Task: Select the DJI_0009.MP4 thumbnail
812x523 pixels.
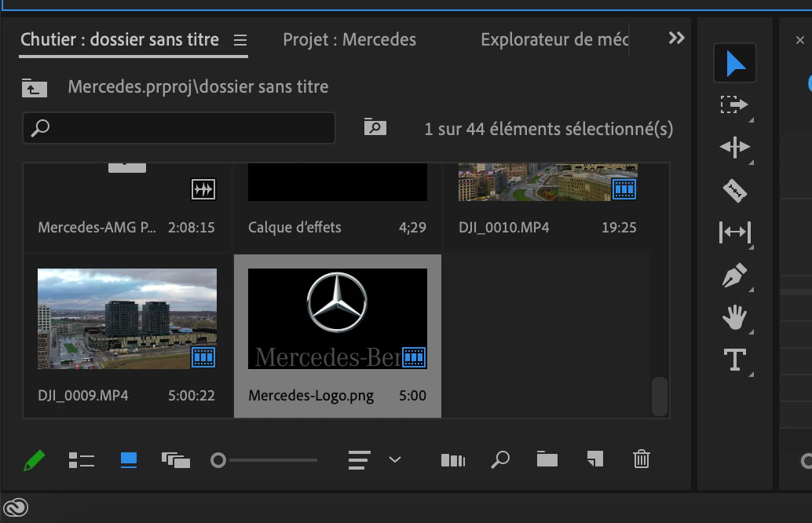Action: click(127, 319)
